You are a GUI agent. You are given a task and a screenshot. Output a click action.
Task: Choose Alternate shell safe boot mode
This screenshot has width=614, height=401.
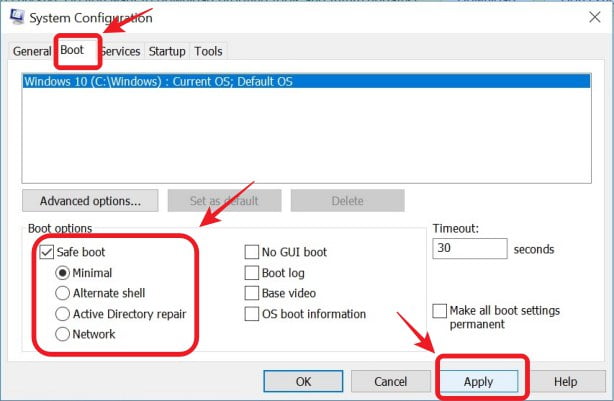64,293
